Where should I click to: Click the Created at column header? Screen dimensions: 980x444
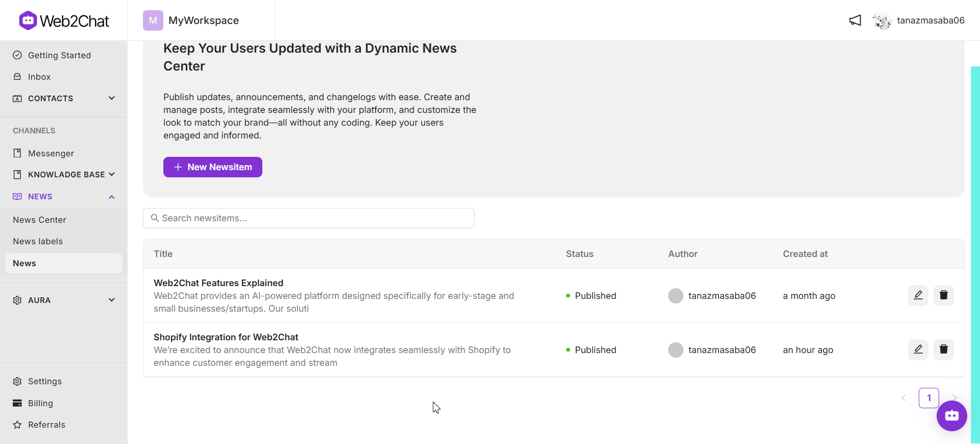805,254
